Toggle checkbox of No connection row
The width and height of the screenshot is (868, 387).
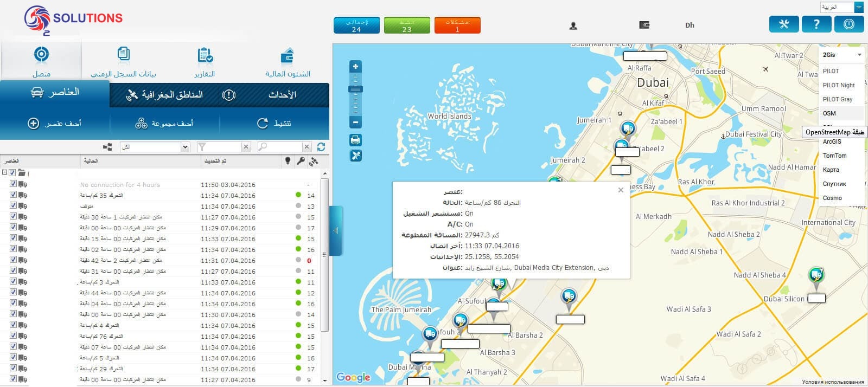point(13,184)
